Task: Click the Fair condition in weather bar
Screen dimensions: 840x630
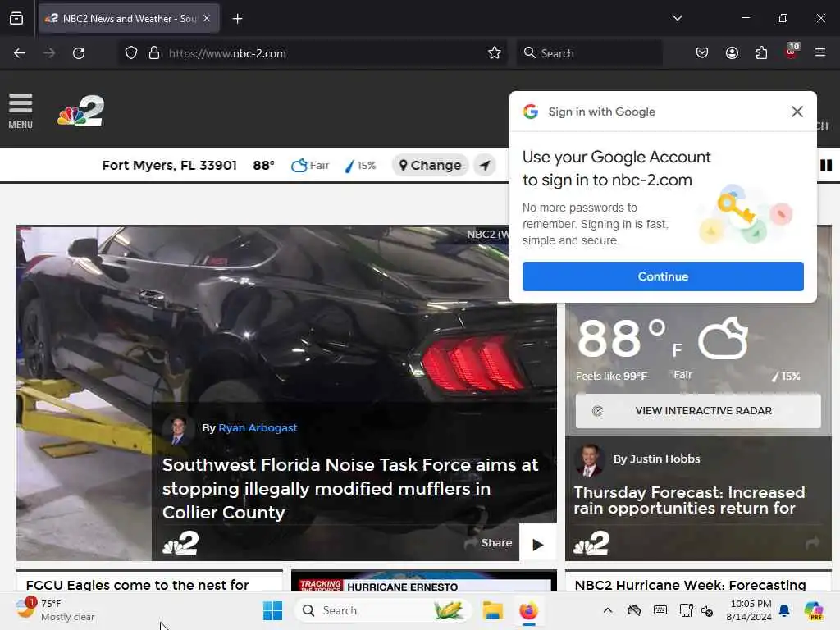Action: click(x=309, y=165)
